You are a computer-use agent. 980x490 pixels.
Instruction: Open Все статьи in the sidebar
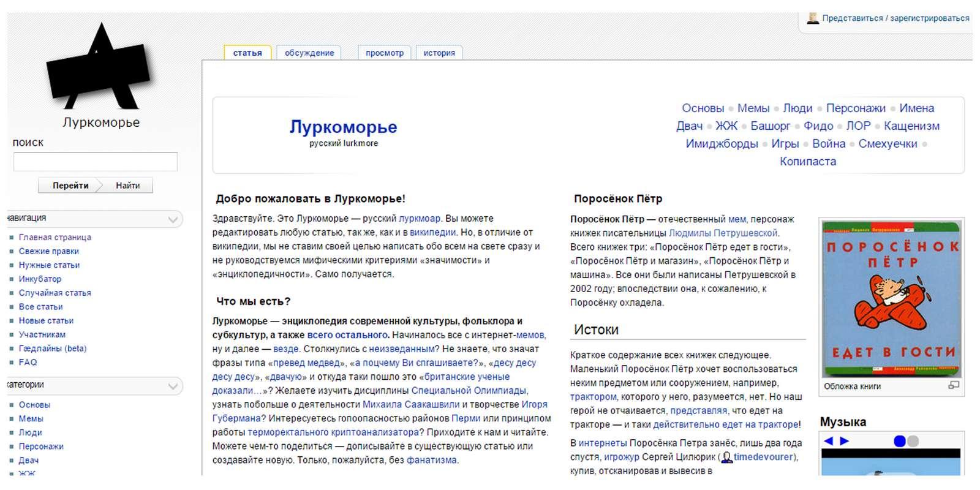click(41, 307)
